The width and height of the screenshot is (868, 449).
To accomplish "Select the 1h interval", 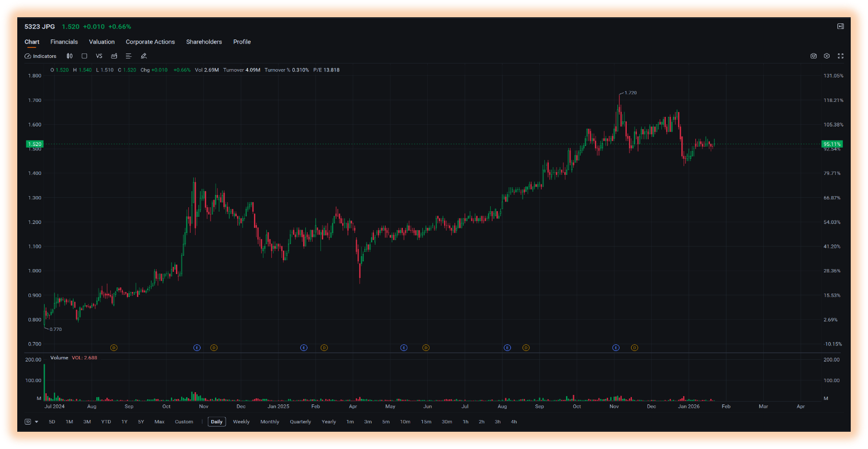I will tap(465, 422).
